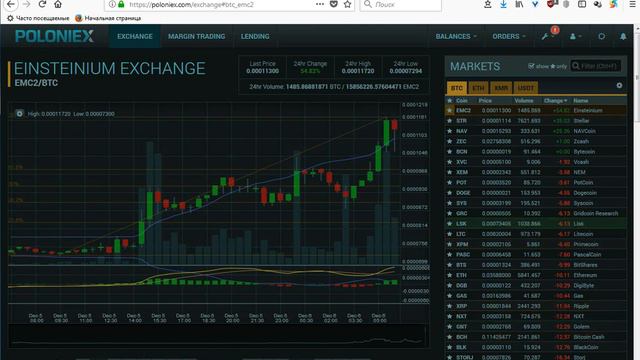The width and height of the screenshot is (640, 360).
Task: Open the wrench tools menu with notification badge
Action: 548,36
